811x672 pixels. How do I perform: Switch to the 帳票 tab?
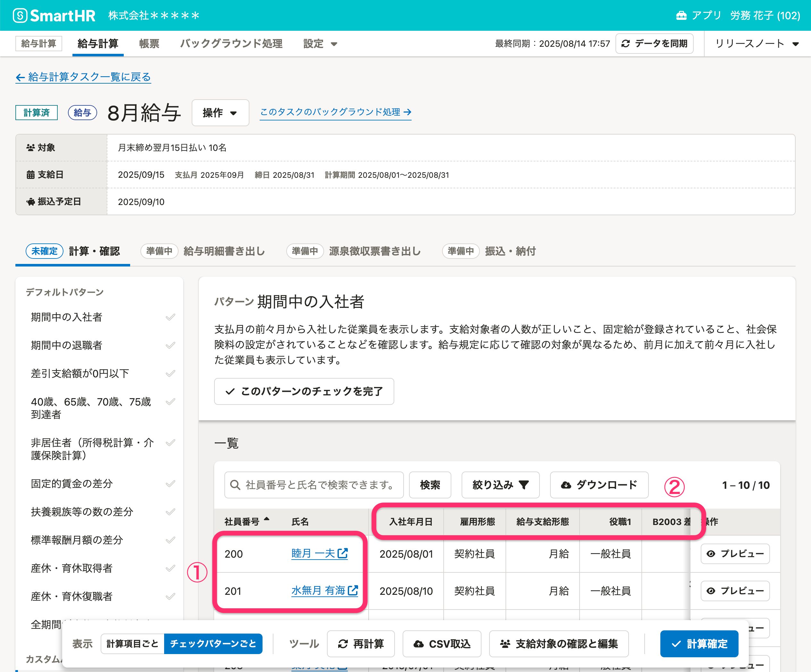click(x=149, y=44)
